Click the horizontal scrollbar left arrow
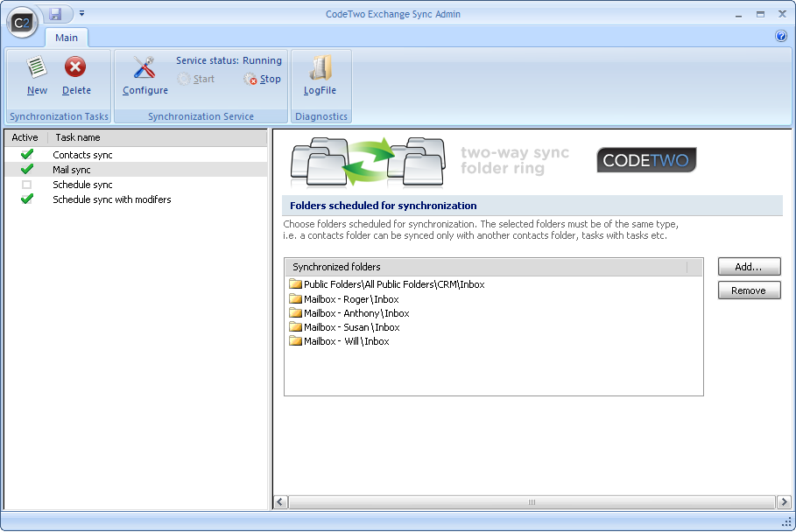This screenshot has height=532, width=796. [281, 502]
